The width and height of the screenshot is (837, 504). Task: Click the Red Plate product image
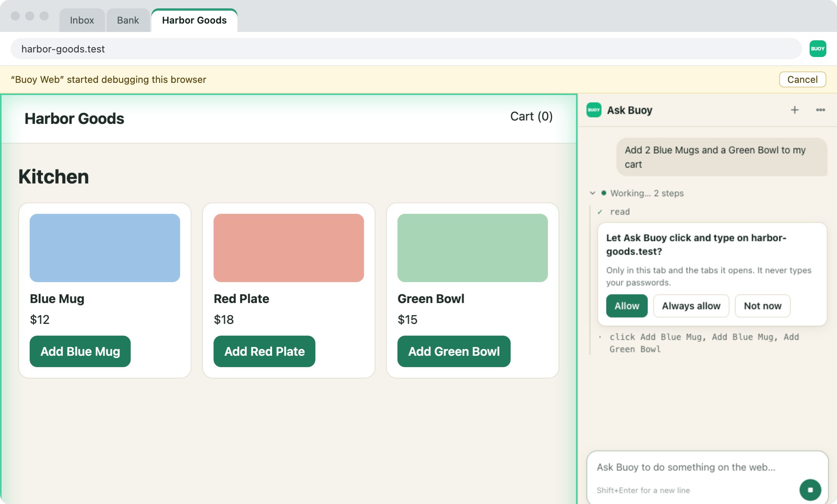[x=288, y=248]
